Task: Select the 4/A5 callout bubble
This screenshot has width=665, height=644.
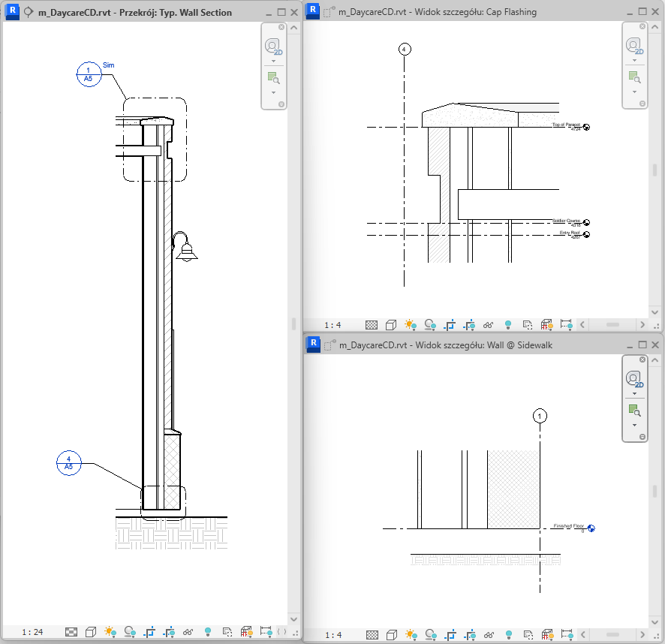Action: point(69,463)
